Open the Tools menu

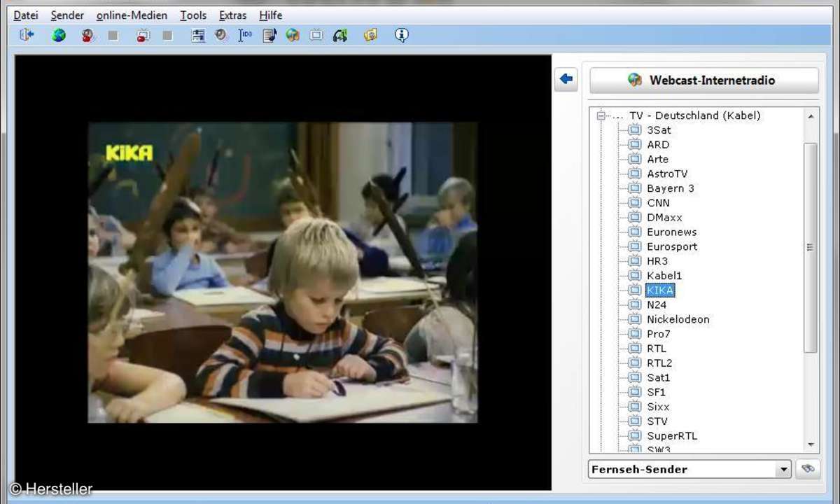pyautogui.click(x=193, y=15)
